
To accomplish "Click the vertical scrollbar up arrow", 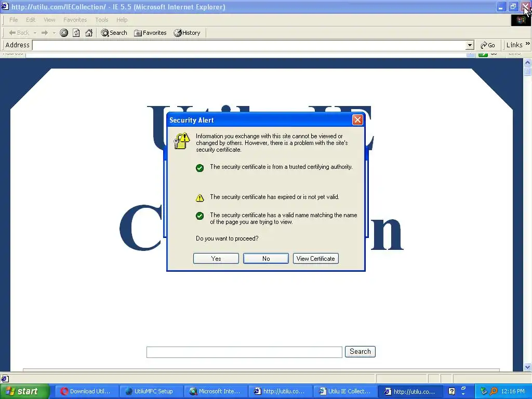I will [527, 62].
